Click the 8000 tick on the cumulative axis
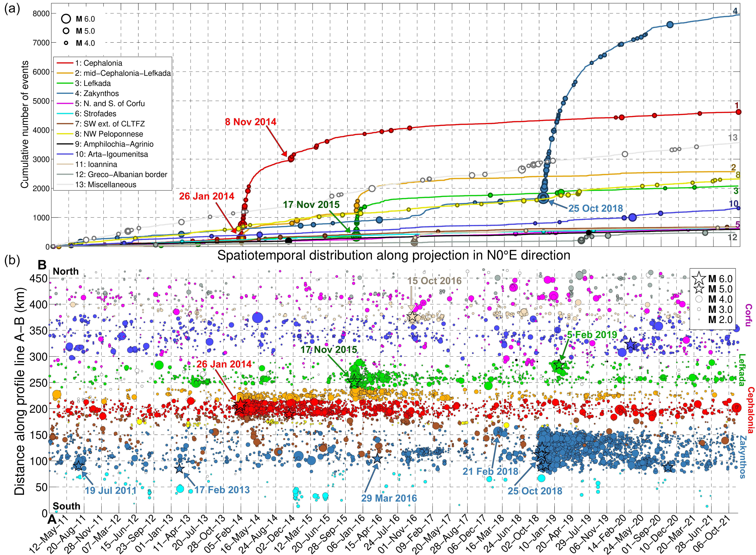The height and width of the screenshot is (555, 756). pyautogui.click(x=41, y=13)
